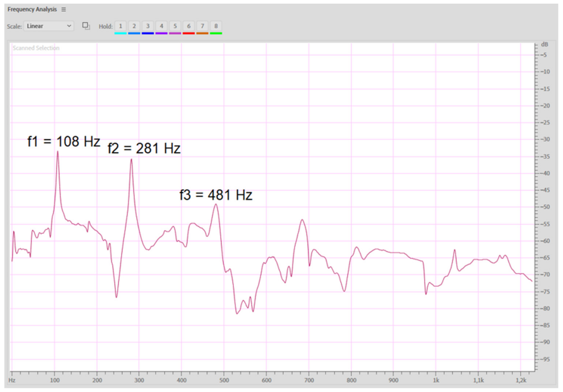Open the Frequency Analysis panel menu
Screen dimensions: 563x392
pyautogui.click(x=63, y=9)
